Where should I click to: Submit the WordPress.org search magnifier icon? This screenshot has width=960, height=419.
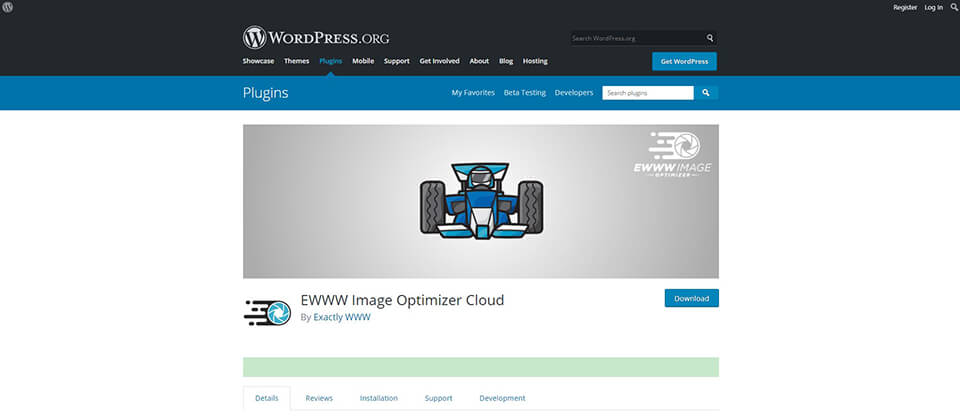point(710,38)
